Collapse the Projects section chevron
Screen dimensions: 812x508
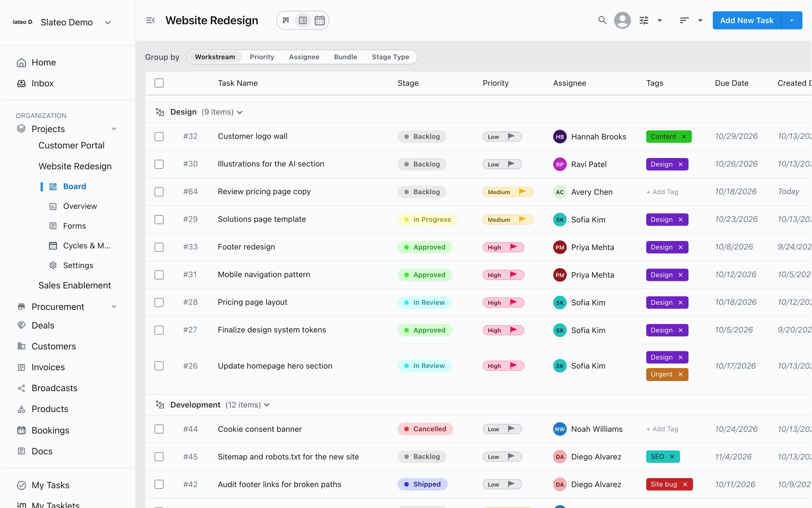click(114, 129)
